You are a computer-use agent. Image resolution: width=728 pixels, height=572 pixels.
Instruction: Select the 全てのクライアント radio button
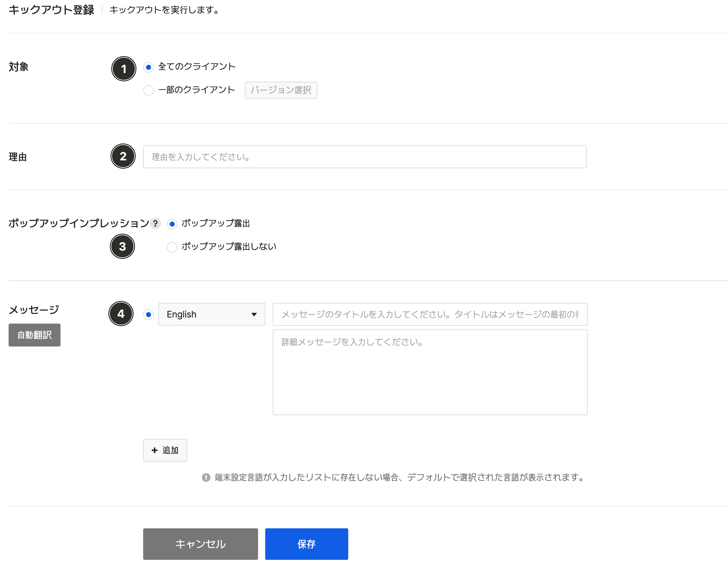tap(149, 67)
